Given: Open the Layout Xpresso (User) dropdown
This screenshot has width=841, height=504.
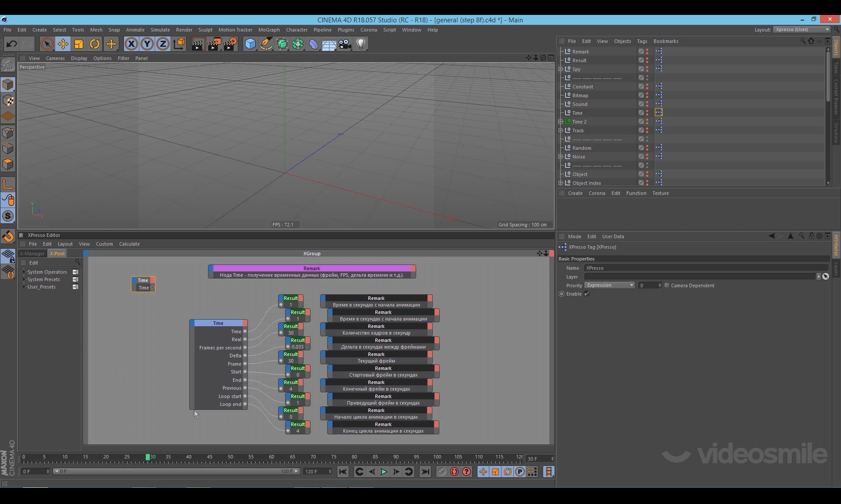Looking at the screenshot, I should (x=802, y=30).
